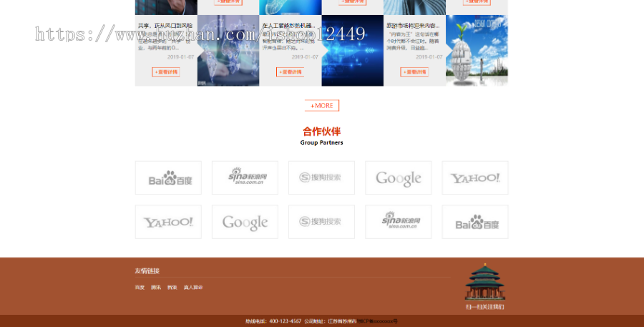The width and height of the screenshot is (644, 327).
Task: Open the 共享，正从风口到风险 article title
Action: tap(165, 26)
